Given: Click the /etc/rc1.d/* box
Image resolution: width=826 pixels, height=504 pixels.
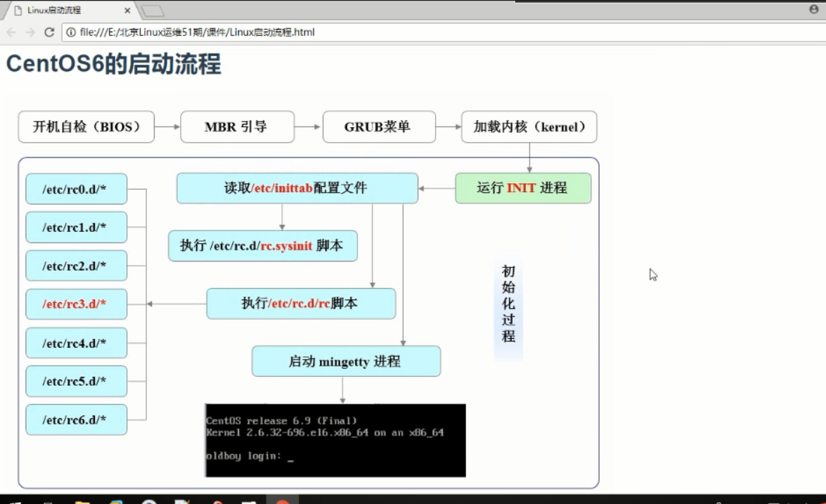Looking at the screenshot, I should tap(77, 227).
